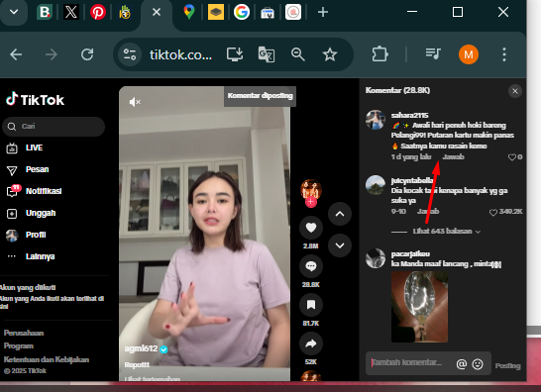Close the active TikTok tab
The height and width of the screenshot is (392, 541).
pyautogui.click(x=157, y=13)
